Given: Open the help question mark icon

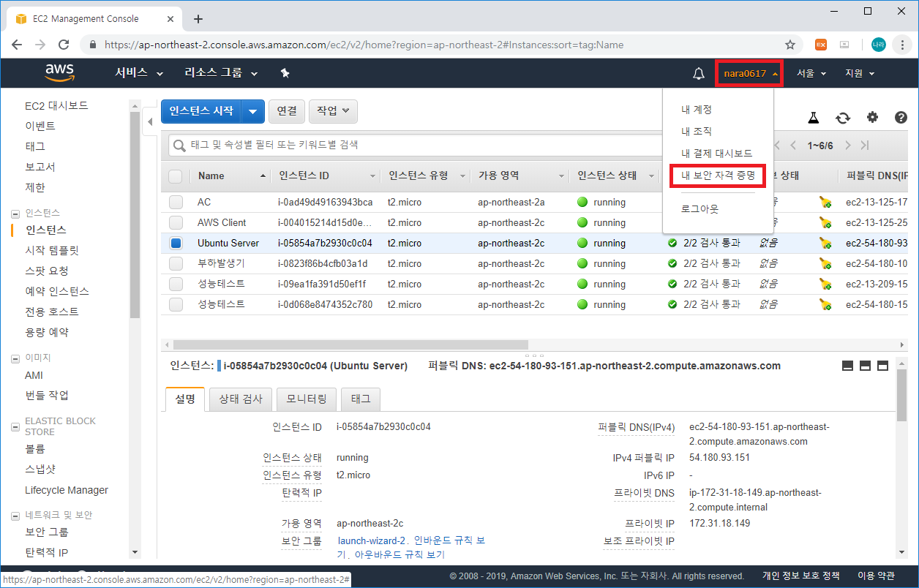Looking at the screenshot, I should coord(901,117).
